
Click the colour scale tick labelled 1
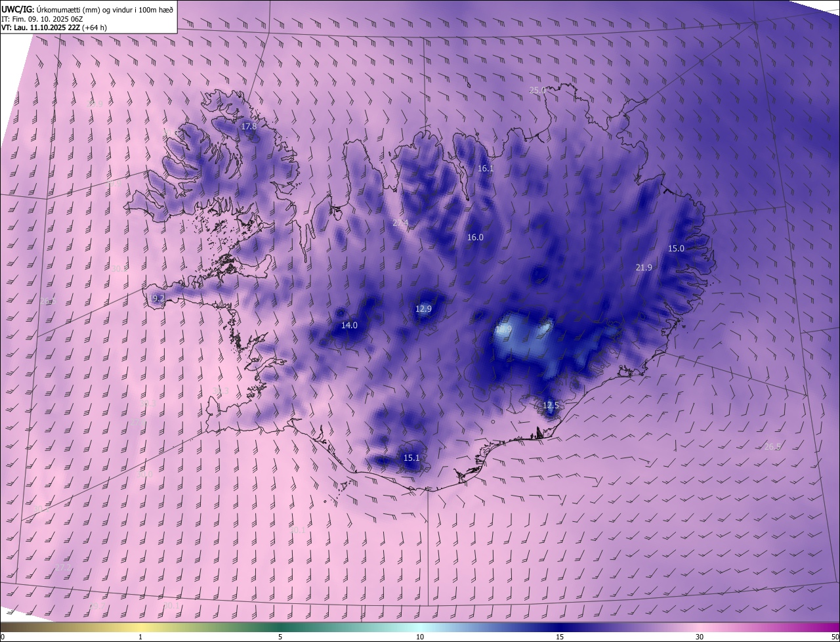(140, 637)
